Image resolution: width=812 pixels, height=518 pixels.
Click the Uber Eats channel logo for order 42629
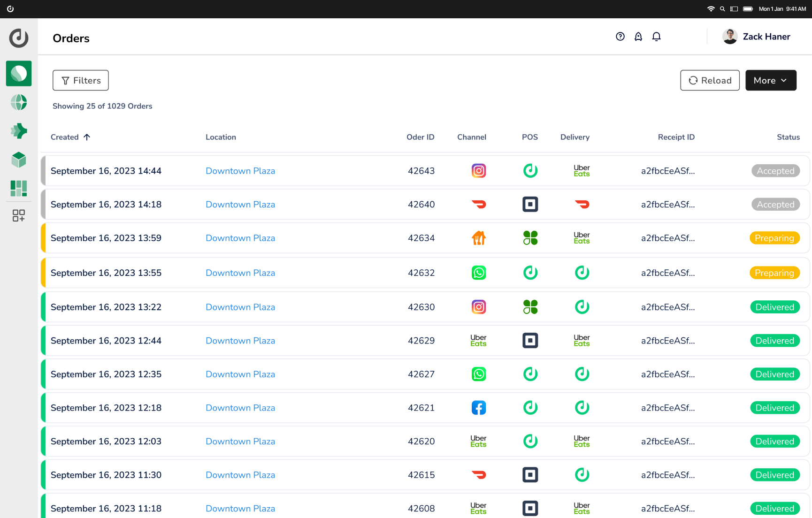[478, 341]
